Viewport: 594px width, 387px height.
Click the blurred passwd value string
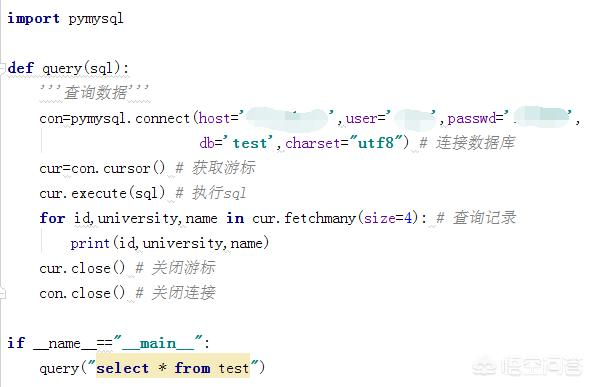[542, 117]
